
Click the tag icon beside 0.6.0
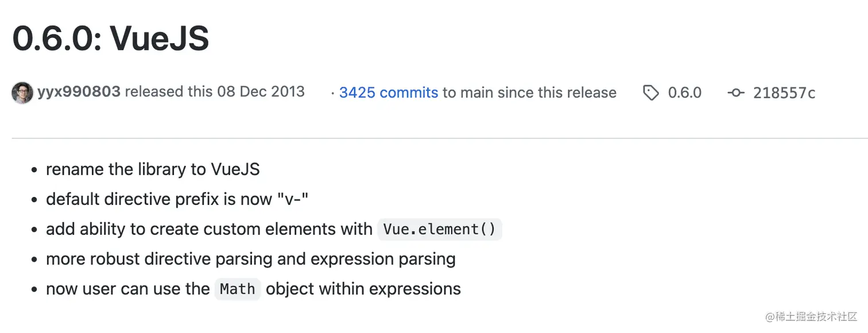coord(650,93)
